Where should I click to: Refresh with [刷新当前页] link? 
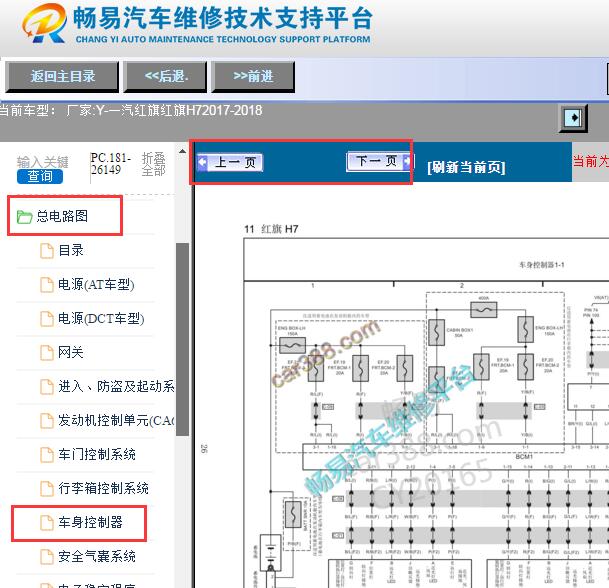pyautogui.click(x=466, y=167)
